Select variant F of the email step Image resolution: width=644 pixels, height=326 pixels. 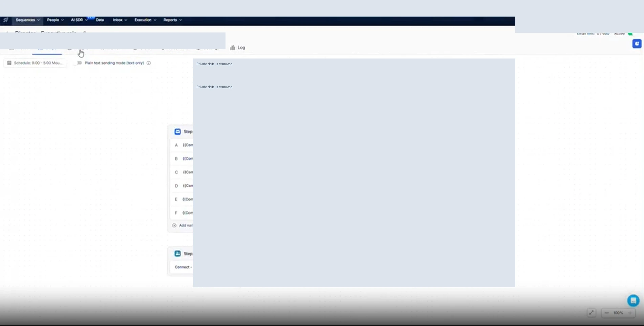pyautogui.click(x=181, y=213)
